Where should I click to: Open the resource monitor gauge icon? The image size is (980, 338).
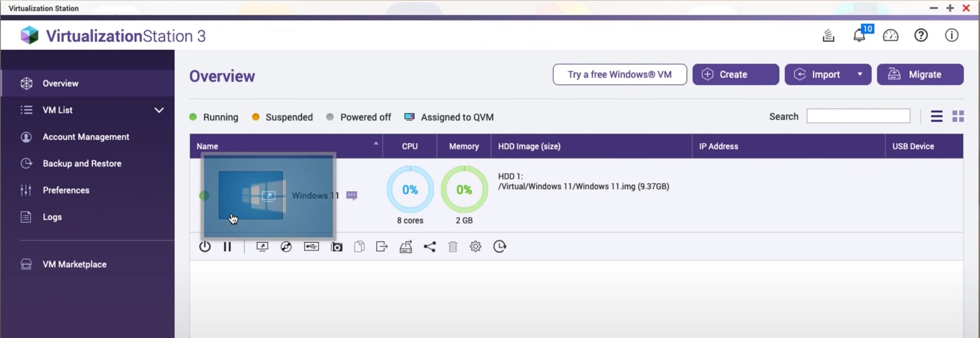(x=891, y=36)
